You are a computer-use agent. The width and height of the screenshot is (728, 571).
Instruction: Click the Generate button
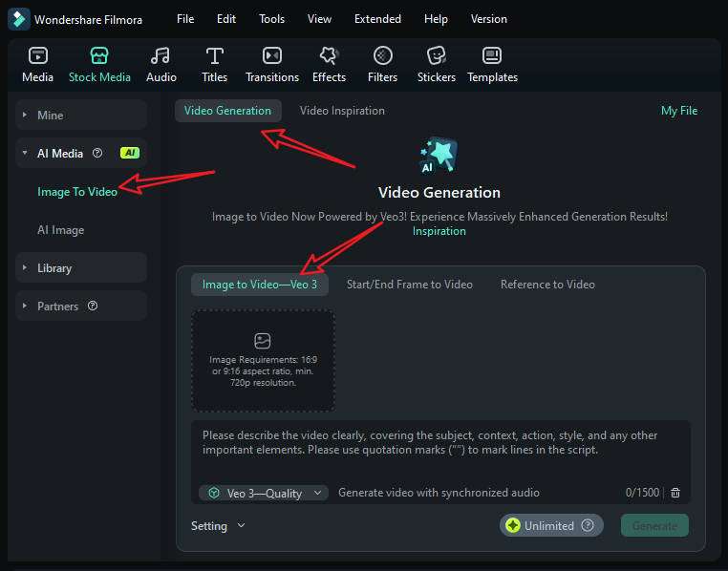coord(654,525)
